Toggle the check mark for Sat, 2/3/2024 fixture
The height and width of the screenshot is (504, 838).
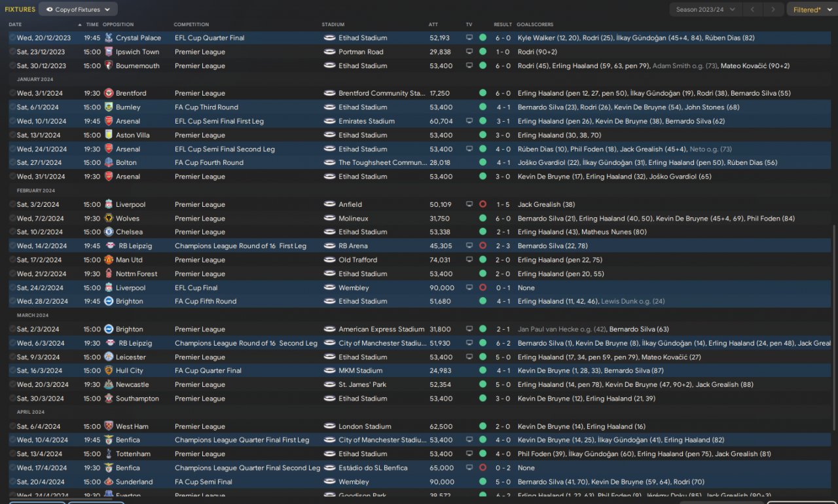pos(12,329)
